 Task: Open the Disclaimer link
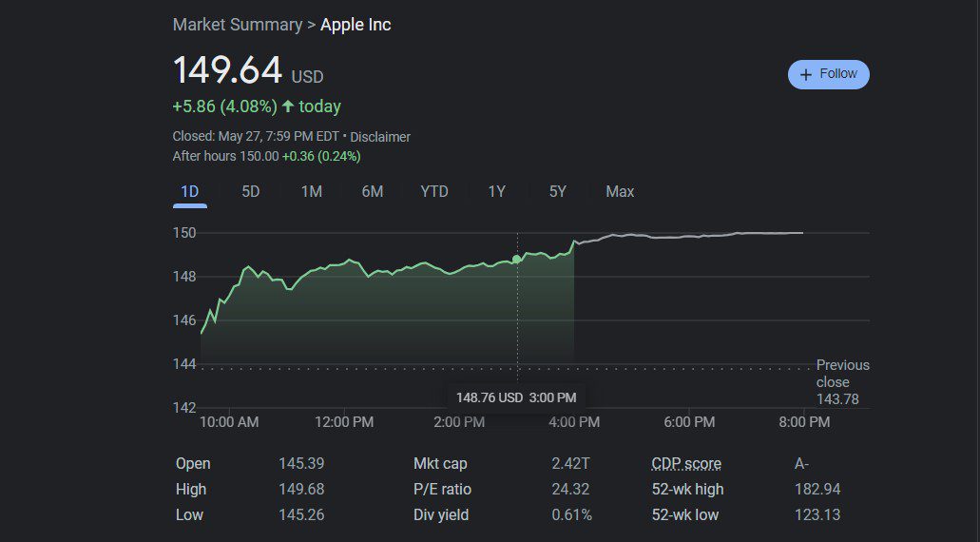point(380,137)
